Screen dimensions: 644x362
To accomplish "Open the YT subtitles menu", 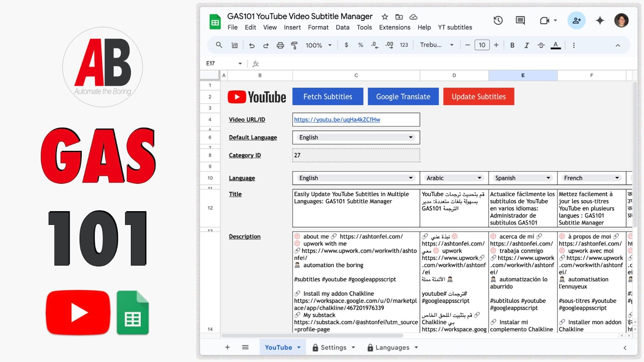I will point(455,27).
